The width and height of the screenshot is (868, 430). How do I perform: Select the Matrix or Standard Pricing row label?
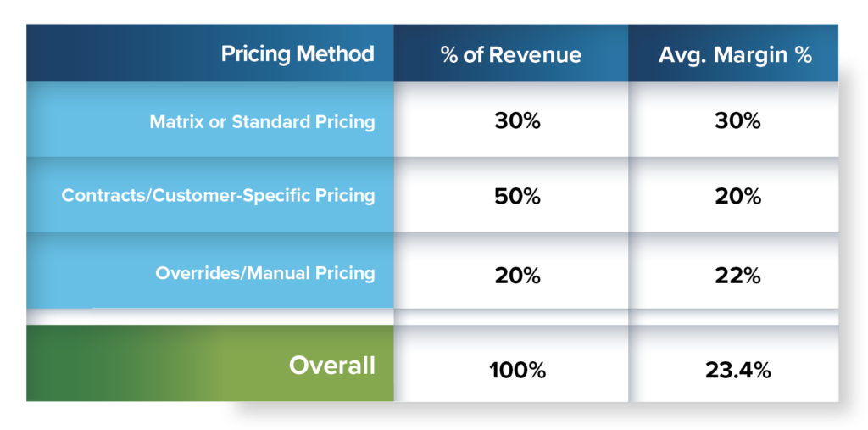tap(210, 120)
